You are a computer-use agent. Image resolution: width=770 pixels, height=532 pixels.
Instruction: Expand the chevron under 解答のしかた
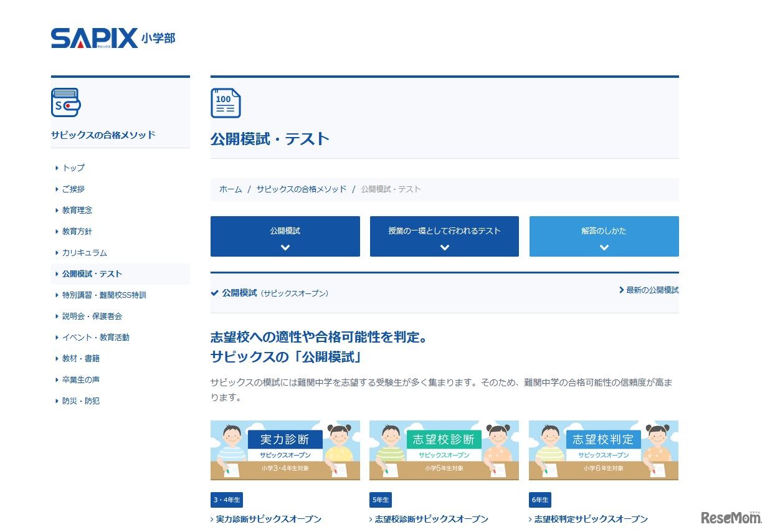(x=604, y=247)
